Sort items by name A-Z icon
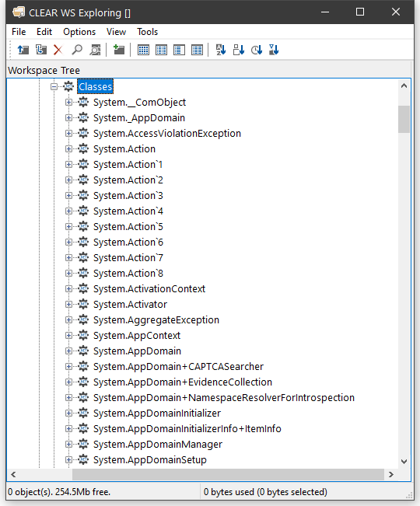 [221, 50]
